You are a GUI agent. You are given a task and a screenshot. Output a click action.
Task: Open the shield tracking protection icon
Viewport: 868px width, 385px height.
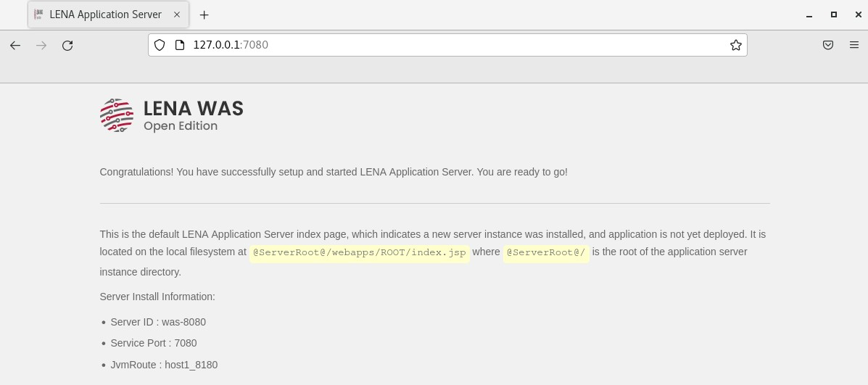click(x=160, y=45)
